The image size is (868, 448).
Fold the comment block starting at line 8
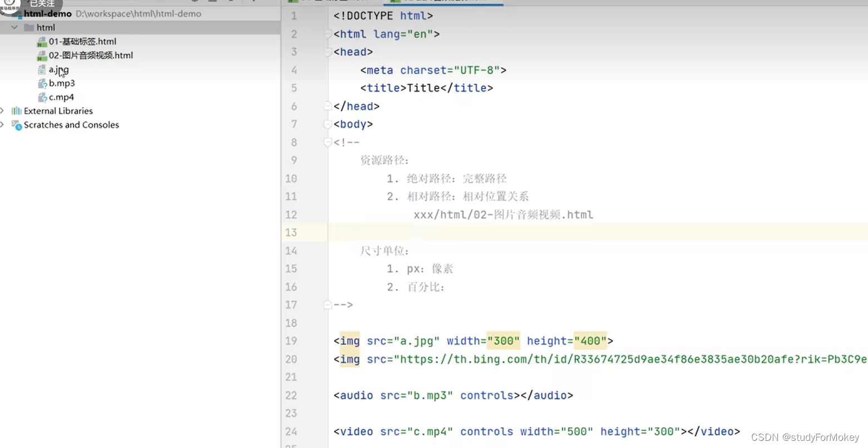click(x=328, y=142)
